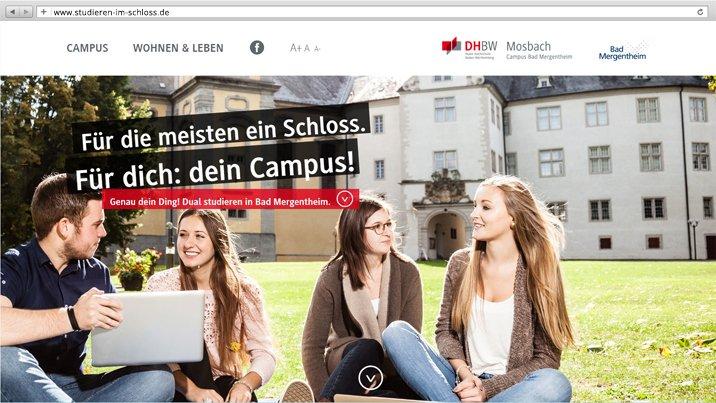Decrease font size with A- control
The width and height of the screenshot is (716, 403).
[x=317, y=48]
